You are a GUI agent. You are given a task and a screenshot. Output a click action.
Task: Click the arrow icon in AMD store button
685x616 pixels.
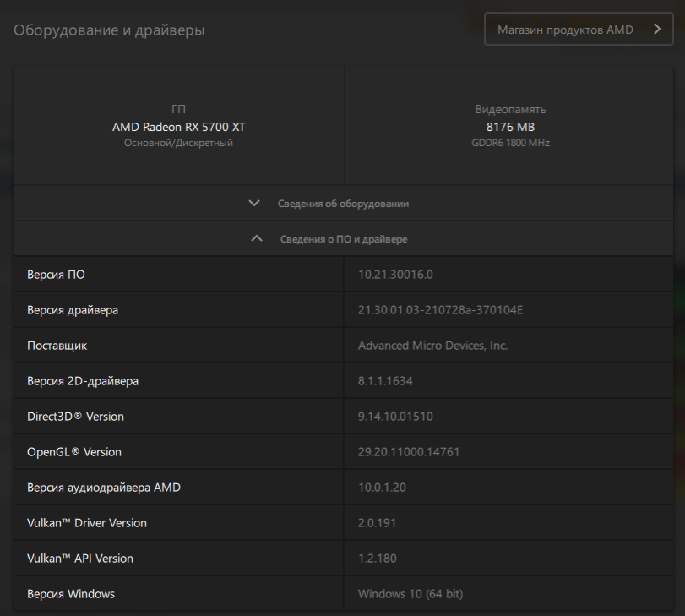658,29
